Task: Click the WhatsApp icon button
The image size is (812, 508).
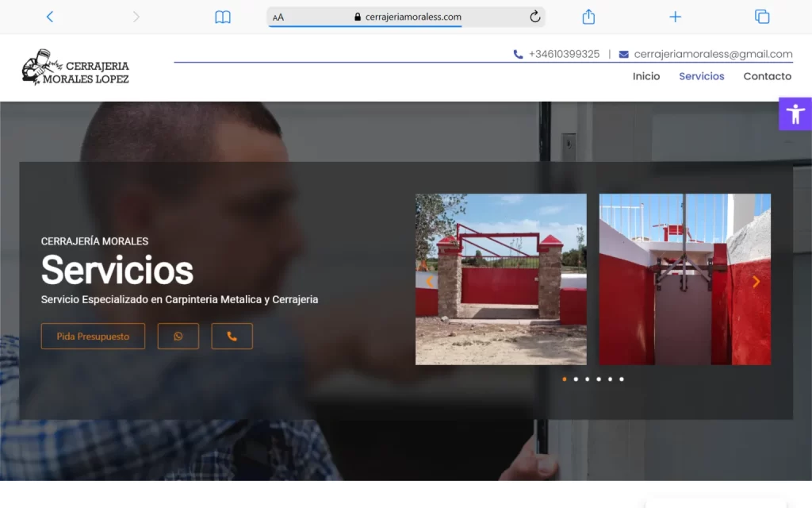Action: click(x=178, y=337)
